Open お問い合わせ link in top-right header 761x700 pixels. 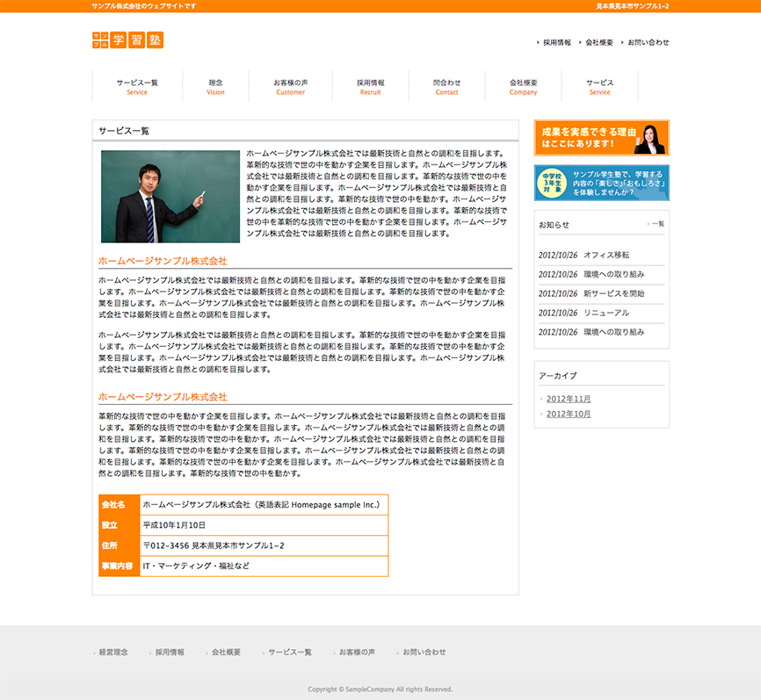tap(648, 43)
